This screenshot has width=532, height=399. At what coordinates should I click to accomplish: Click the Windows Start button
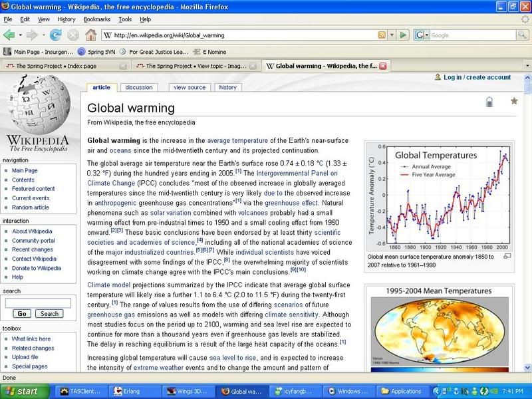point(24,391)
